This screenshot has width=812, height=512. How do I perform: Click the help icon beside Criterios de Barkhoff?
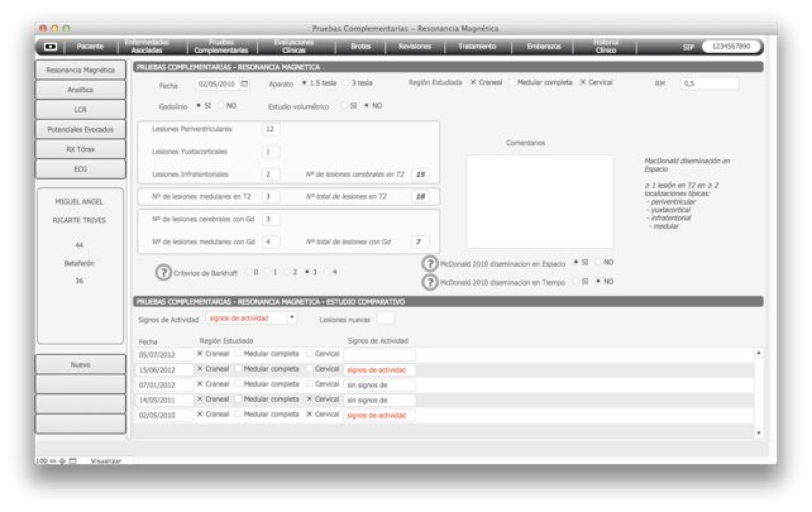coord(163,272)
